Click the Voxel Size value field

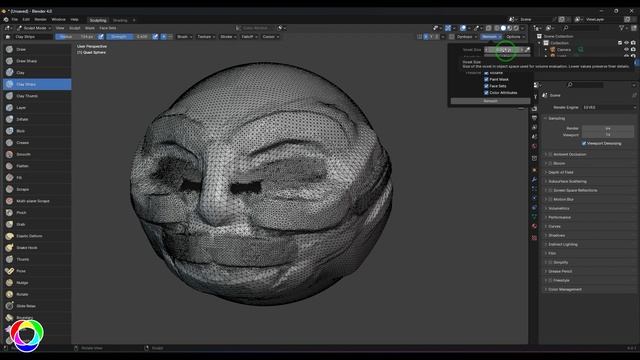click(x=504, y=50)
